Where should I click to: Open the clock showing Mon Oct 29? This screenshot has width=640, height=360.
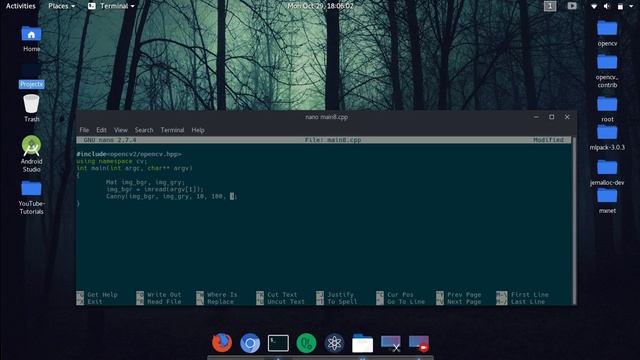[320, 6]
